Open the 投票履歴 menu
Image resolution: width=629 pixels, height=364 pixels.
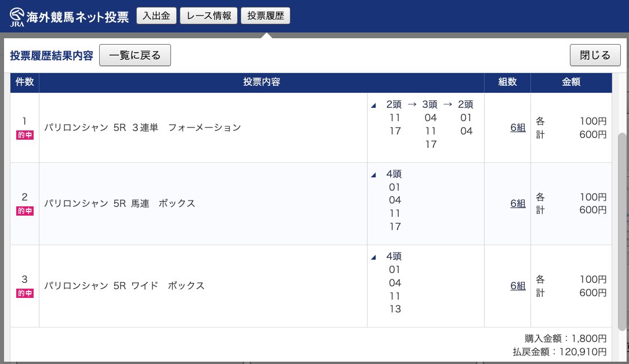pyautogui.click(x=266, y=16)
